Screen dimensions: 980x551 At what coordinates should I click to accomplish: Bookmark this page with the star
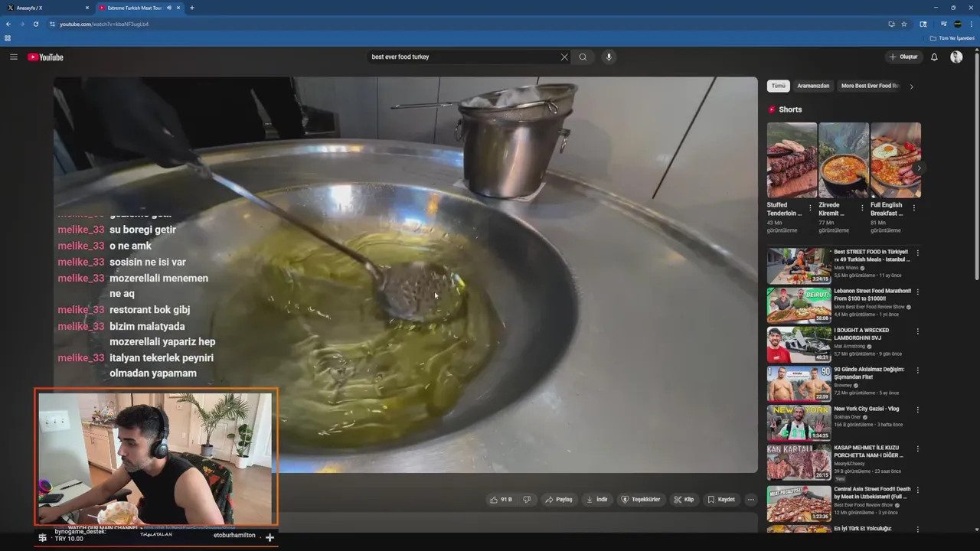(903, 24)
